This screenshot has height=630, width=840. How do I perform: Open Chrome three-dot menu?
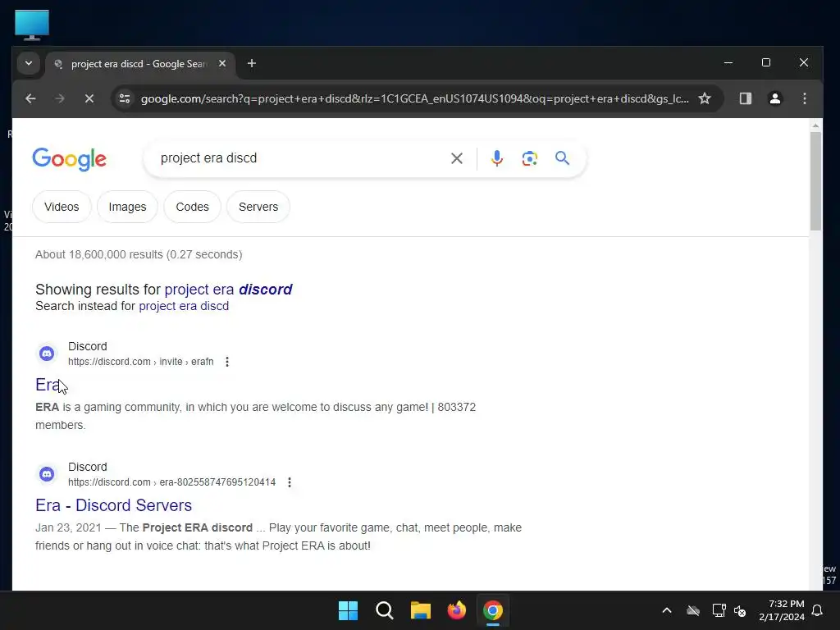(804, 98)
